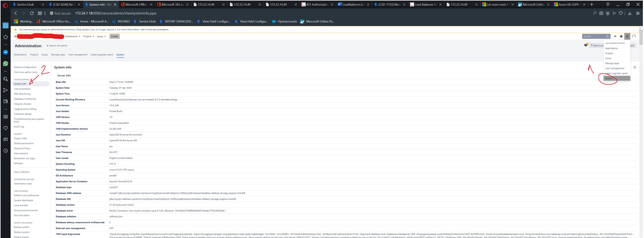The width and height of the screenshot is (644, 238).
Task: Click the Jira search field
Action: (595, 36)
